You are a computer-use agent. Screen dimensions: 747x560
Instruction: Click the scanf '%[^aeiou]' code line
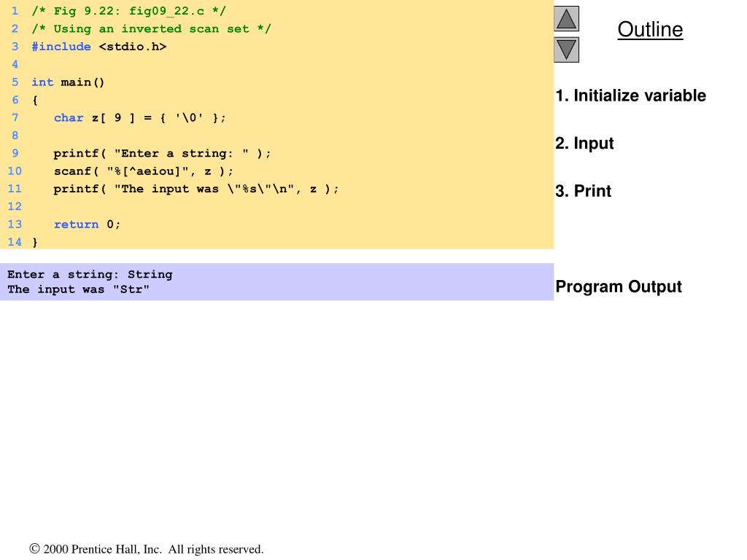[144, 171]
